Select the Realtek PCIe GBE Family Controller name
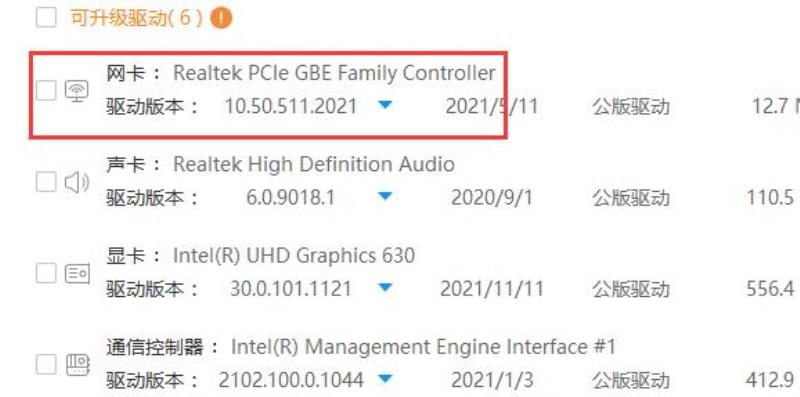 [x=334, y=73]
